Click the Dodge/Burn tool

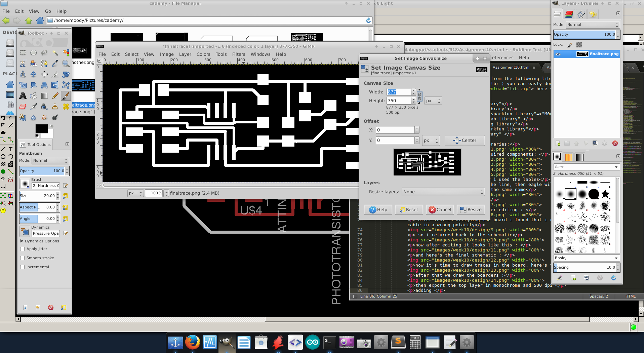click(x=55, y=117)
